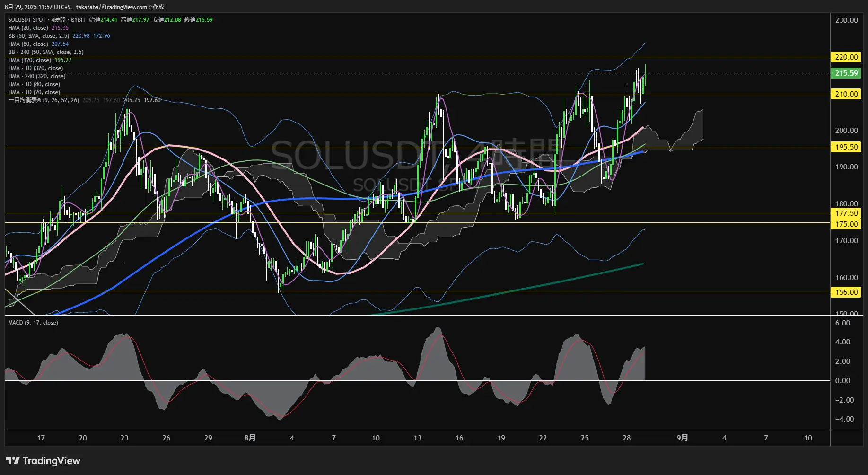Click the BB upper value 223.98
Image resolution: width=868 pixels, height=475 pixels.
[81, 36]
